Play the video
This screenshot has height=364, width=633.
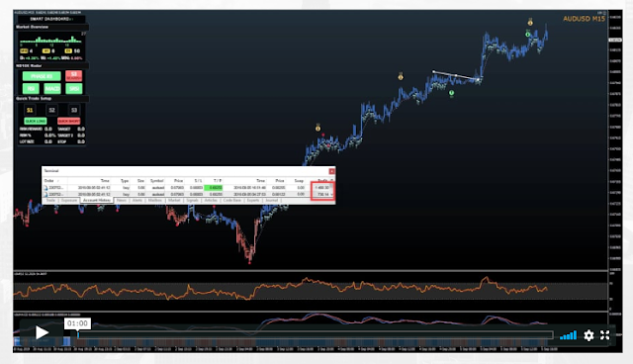[x=42, y=332]
